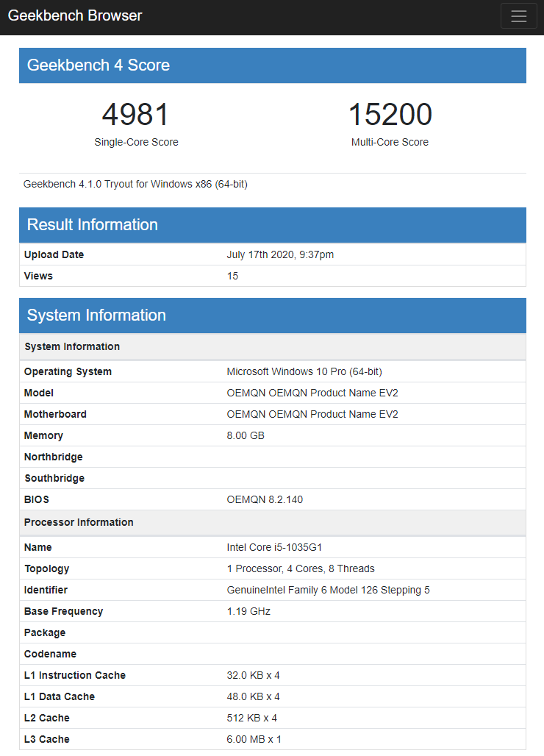The height and width of the screenshot is (756, 544).
Task: Select the 48.0 KB x 4 value
Action: click(x=254, y=696)
